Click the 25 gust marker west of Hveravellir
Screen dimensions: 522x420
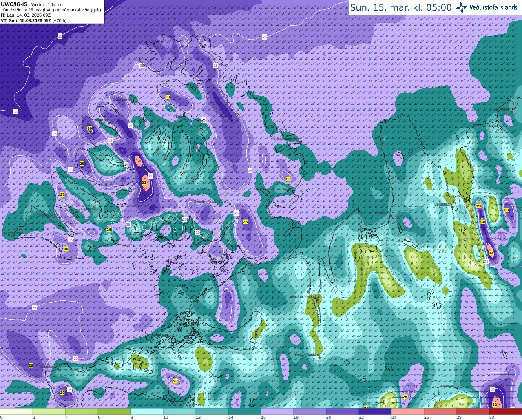coord(405,397)
